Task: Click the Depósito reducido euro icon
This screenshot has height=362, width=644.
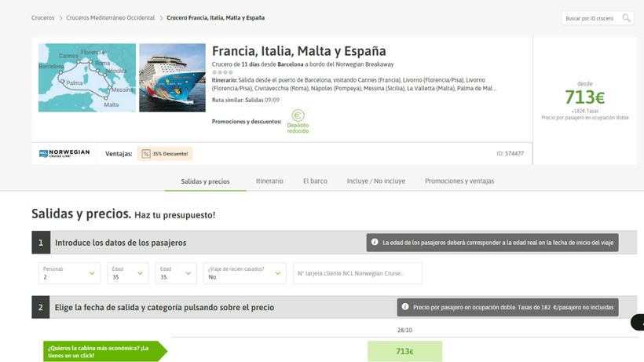Action: pos(298,115)
